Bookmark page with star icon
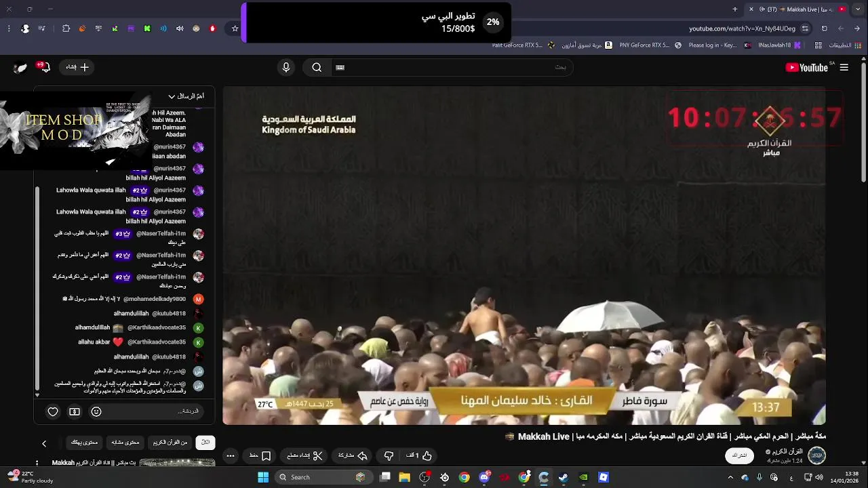 point(235,28)
